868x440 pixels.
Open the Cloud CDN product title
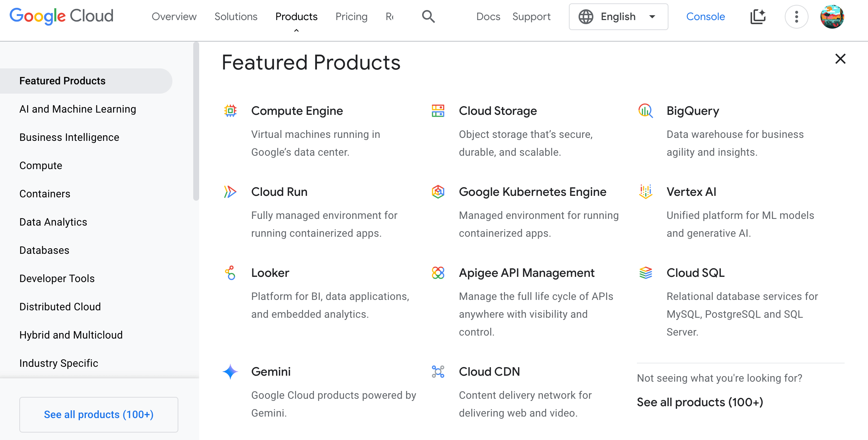(489, 372)
